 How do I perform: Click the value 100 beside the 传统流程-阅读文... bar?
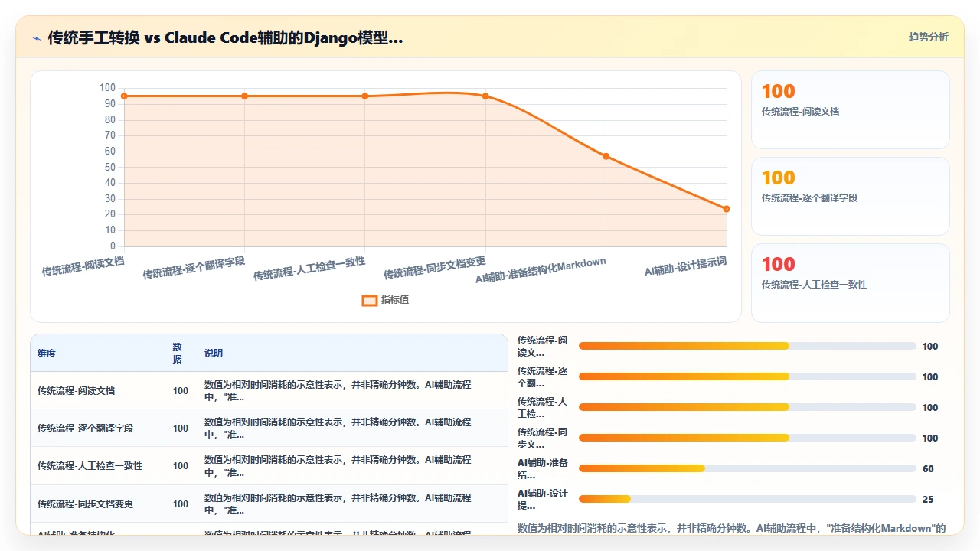click(930, 347)
